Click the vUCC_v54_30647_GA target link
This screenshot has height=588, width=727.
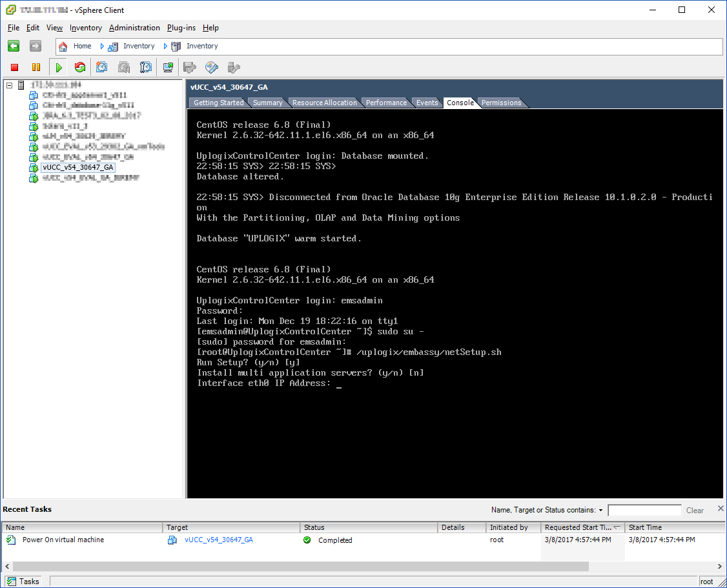[218, 540]
